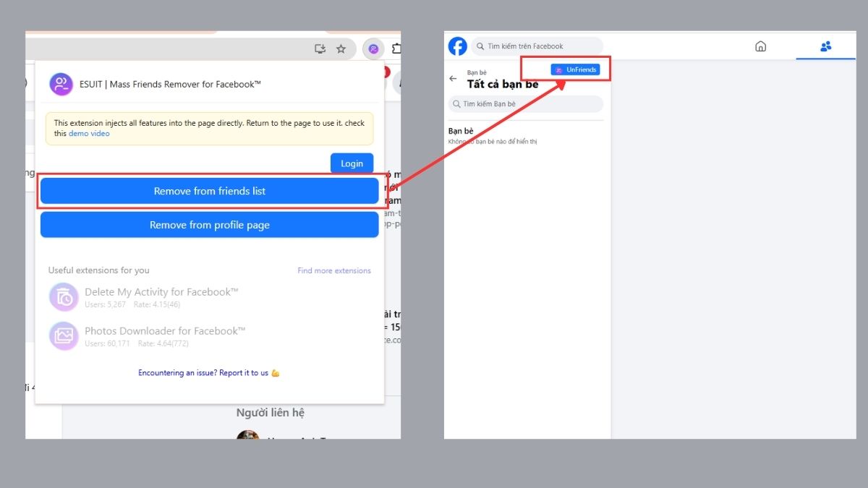Screen dimensions: 868x488
Task: Click the Mass Friends Remover toolbar extension icon
Action: tap(373, 48)
